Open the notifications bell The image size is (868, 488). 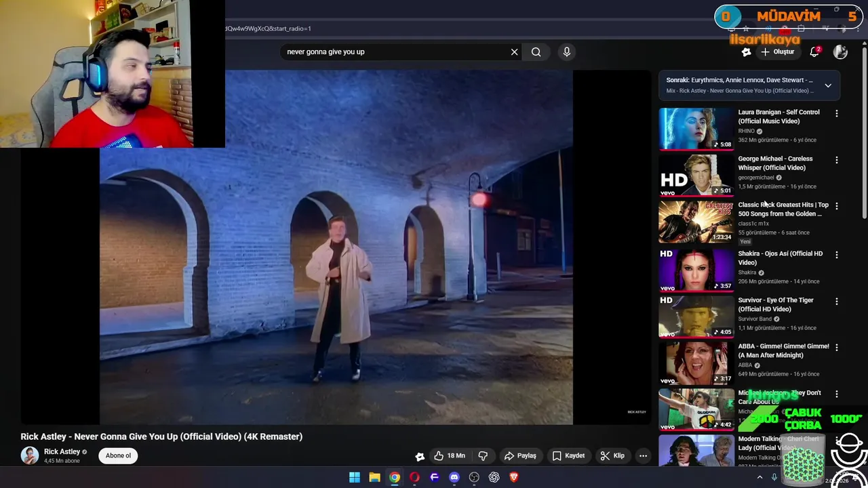point(815,52)
